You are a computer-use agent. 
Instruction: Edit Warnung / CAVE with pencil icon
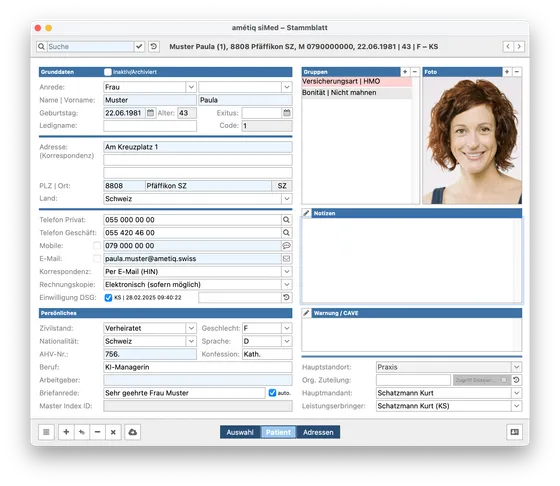306,313
